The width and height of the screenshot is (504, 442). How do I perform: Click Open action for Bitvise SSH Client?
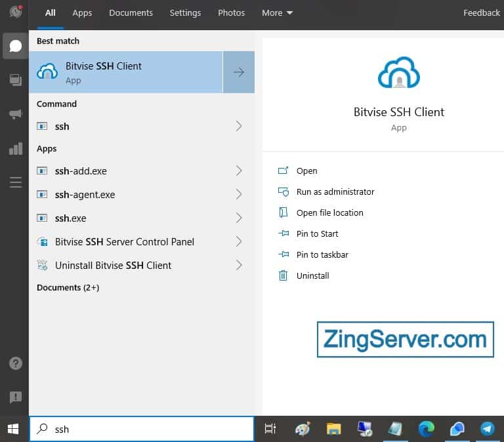coord(306,171)
